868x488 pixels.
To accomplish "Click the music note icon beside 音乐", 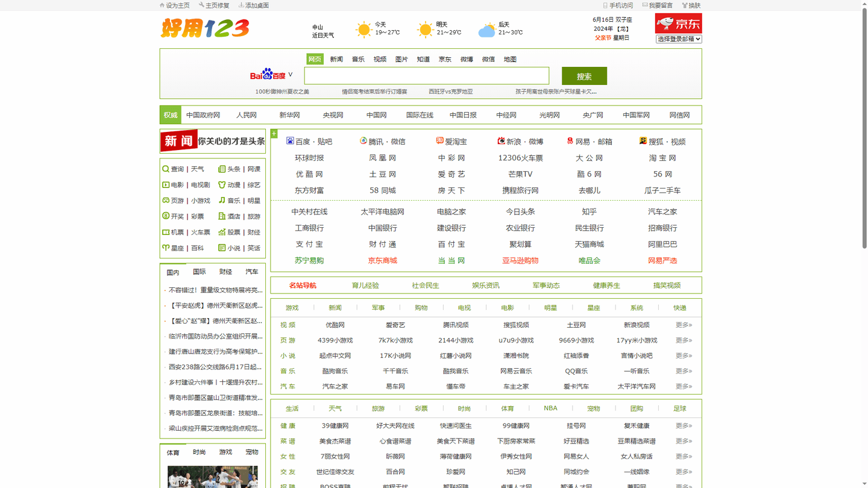I will 222,200.
